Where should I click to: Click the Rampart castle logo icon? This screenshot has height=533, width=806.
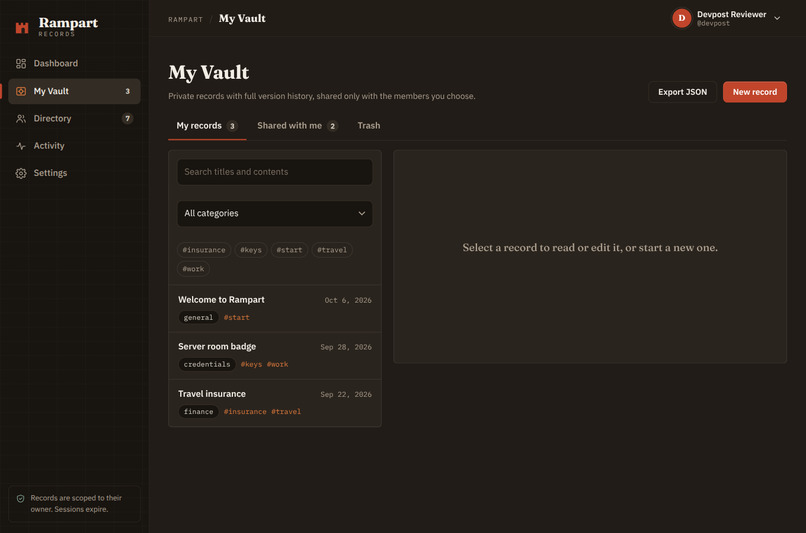click(x=22, y=28)
